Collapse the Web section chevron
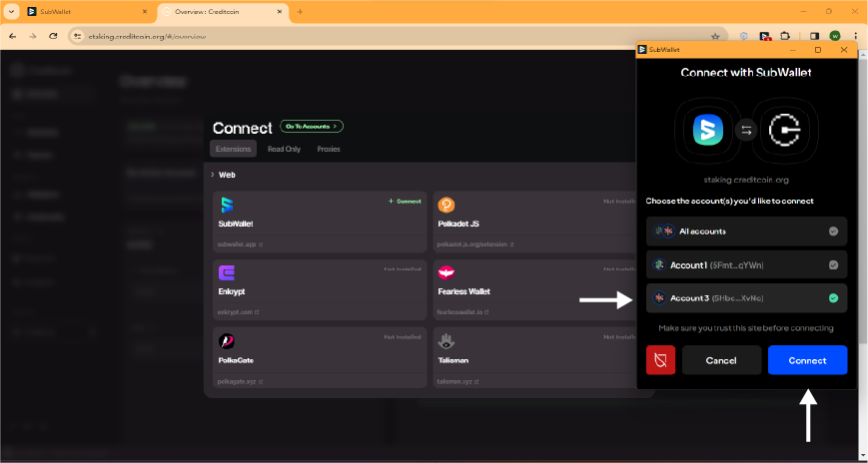This screenshot has width=868, height=463. pos(213,175)
